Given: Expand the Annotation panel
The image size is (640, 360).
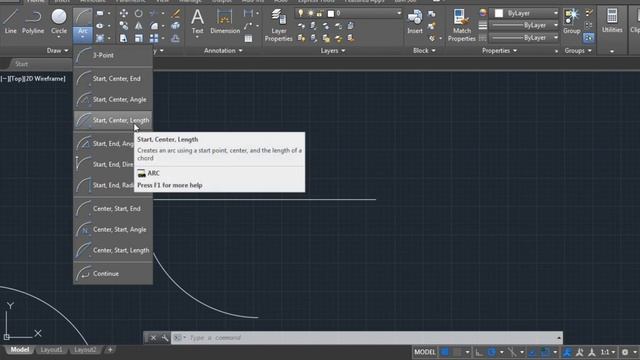Looking at the screenshot, I should [223, 51].
